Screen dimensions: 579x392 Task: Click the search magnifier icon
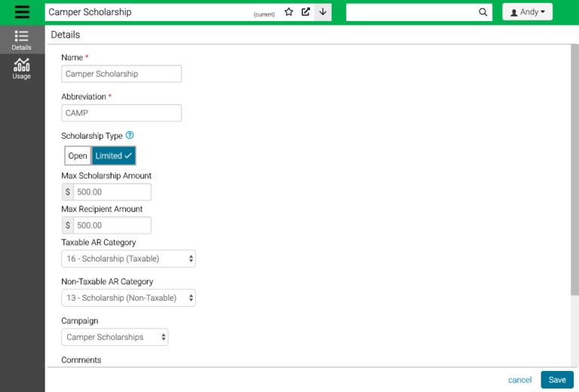click(483, 12)
